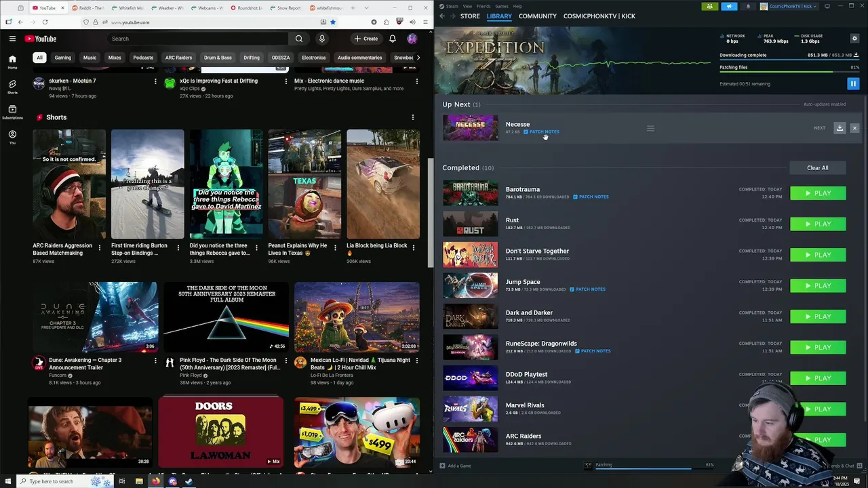Open Steam Big Picture mode icon
Screen dimensions: 868x488
[827, 6]
